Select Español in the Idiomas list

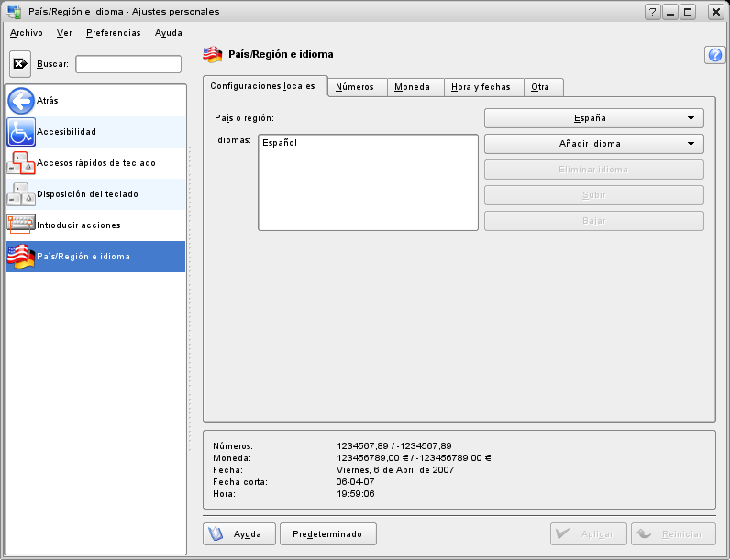pyautogui.click(x=280, y=143)
